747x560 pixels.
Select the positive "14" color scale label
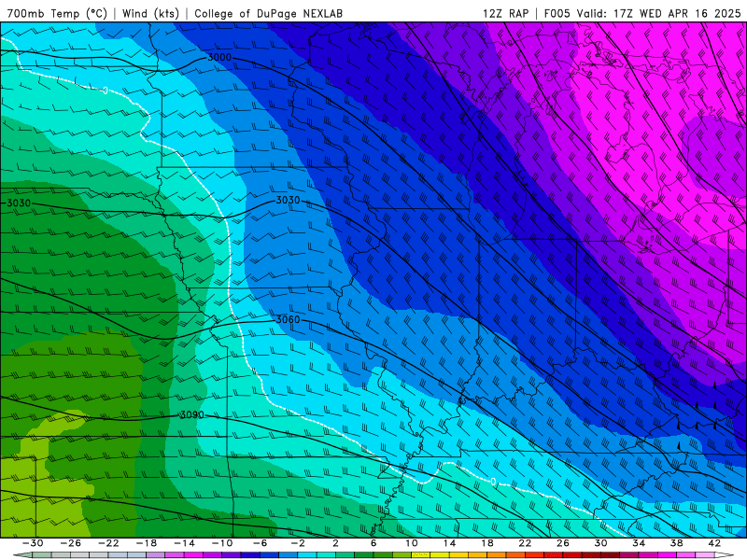(x=449, y=543)
